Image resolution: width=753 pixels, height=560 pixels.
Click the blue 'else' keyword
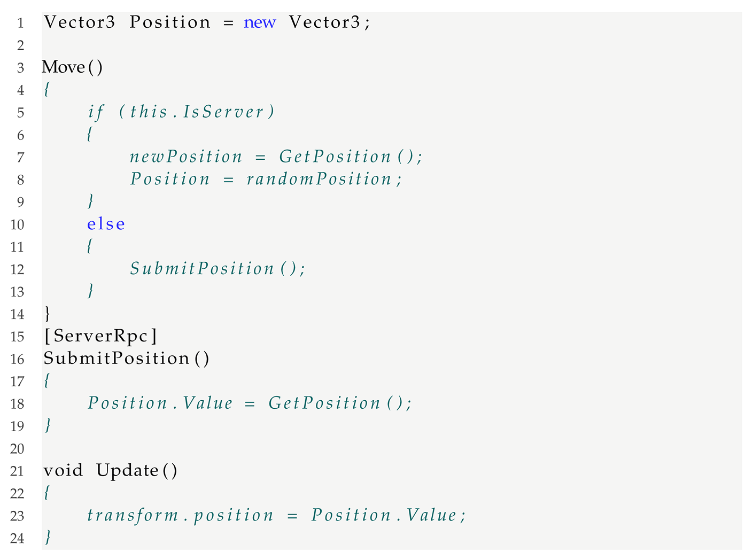pyautogui.click(x=106, y=224)
